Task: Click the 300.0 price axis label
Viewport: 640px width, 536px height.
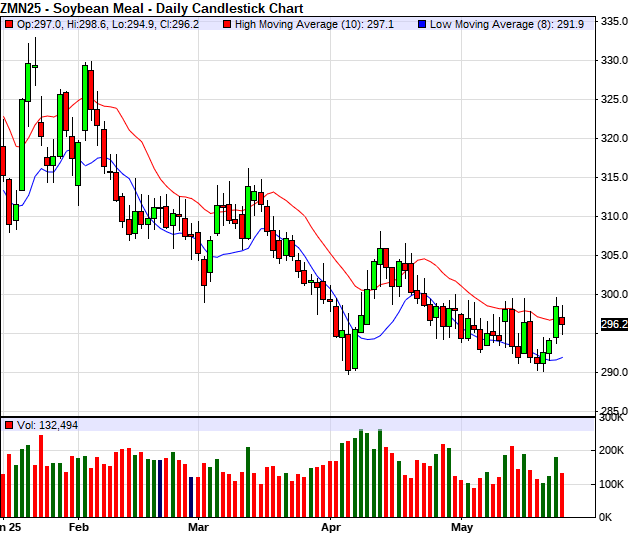Action: click(614, 294)
